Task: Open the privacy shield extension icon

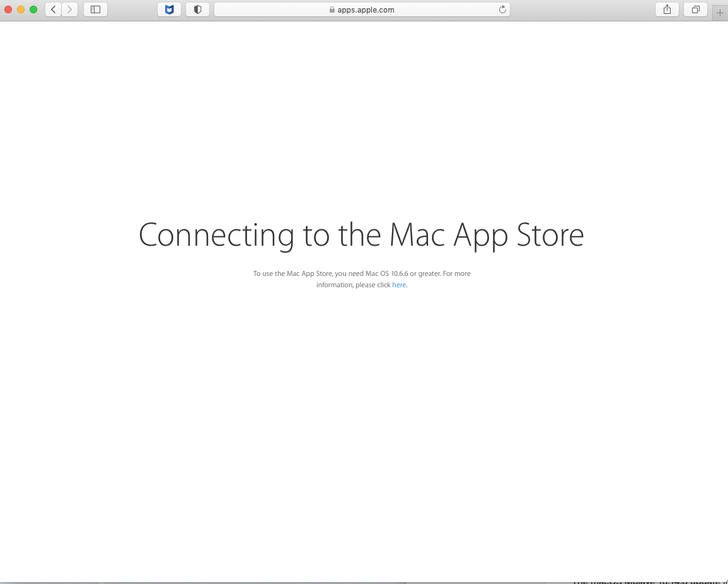Action: coord(197,9)
